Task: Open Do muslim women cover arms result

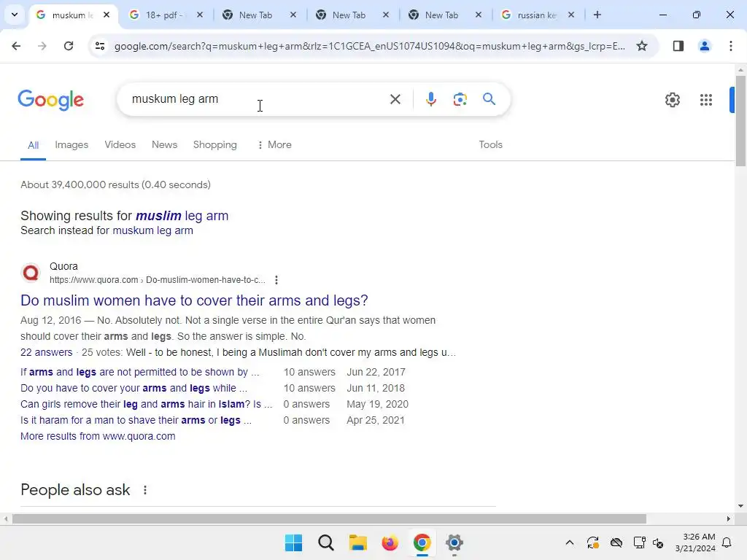Action: (x=194, y=300)
